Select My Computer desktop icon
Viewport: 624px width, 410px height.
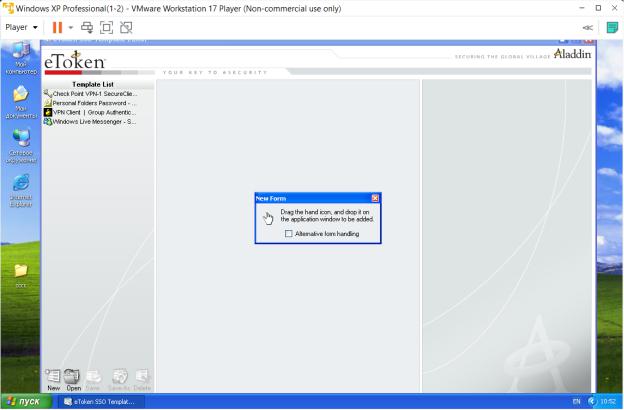[21, 58]
